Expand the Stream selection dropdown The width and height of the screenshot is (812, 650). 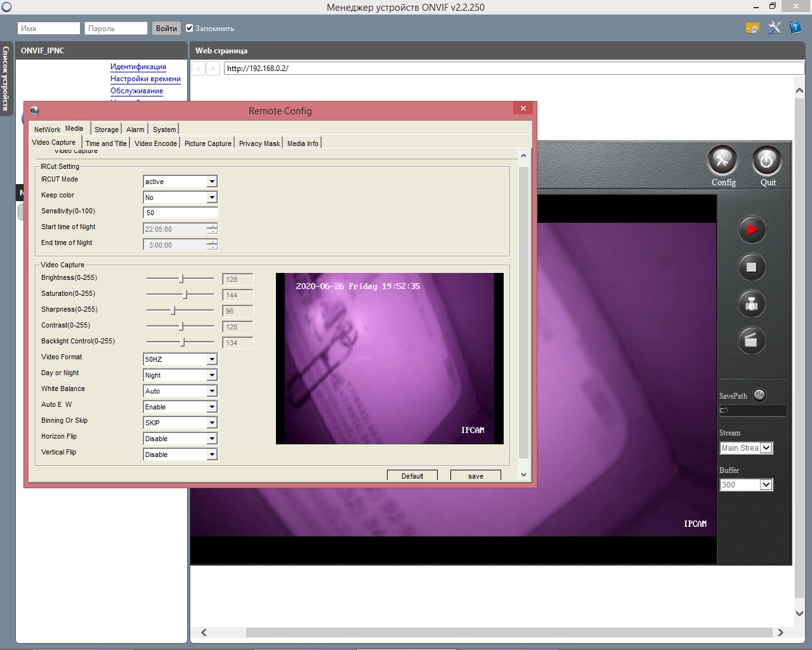(x=766, y=448)
